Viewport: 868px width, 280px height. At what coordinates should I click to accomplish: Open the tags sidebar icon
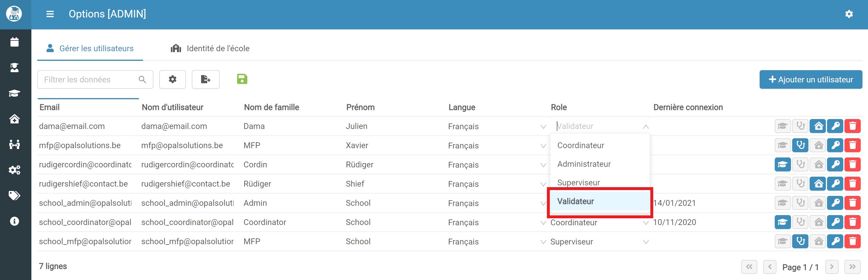(x=15, y=196)
